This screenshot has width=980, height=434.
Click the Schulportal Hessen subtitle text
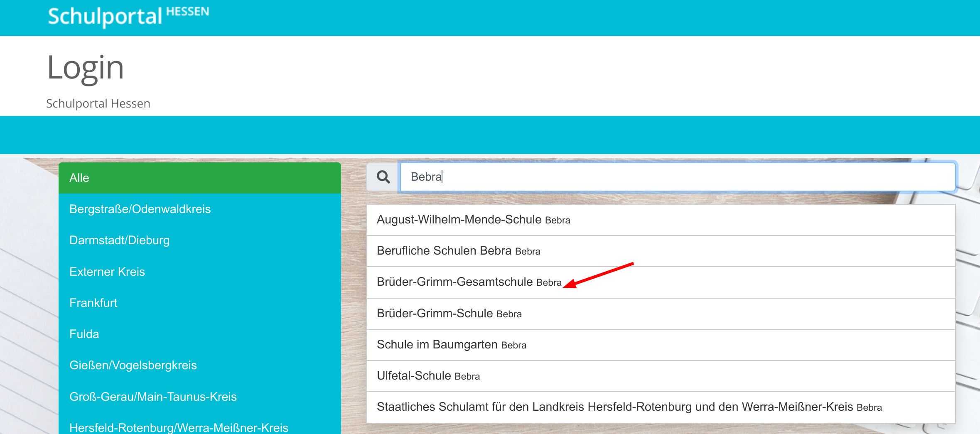click(98, 103)
